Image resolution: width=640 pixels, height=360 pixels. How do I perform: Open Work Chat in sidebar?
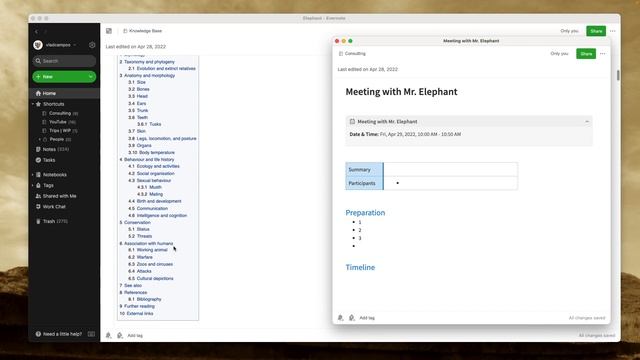tap(54, 207)
